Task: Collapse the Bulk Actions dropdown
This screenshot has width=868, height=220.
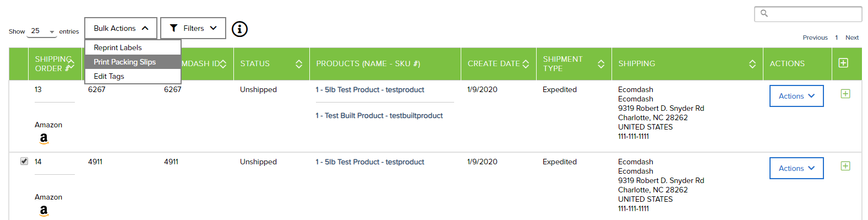Action: (121, 28)
